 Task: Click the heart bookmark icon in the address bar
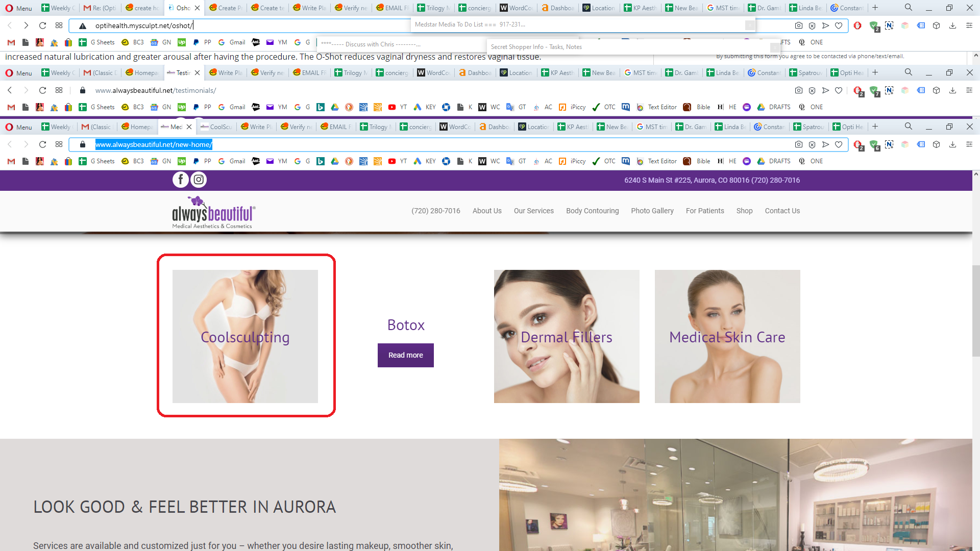pos(839,144)
